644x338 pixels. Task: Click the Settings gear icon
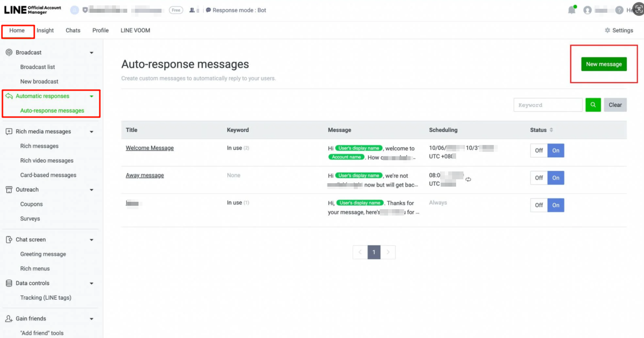coord(607,30)
